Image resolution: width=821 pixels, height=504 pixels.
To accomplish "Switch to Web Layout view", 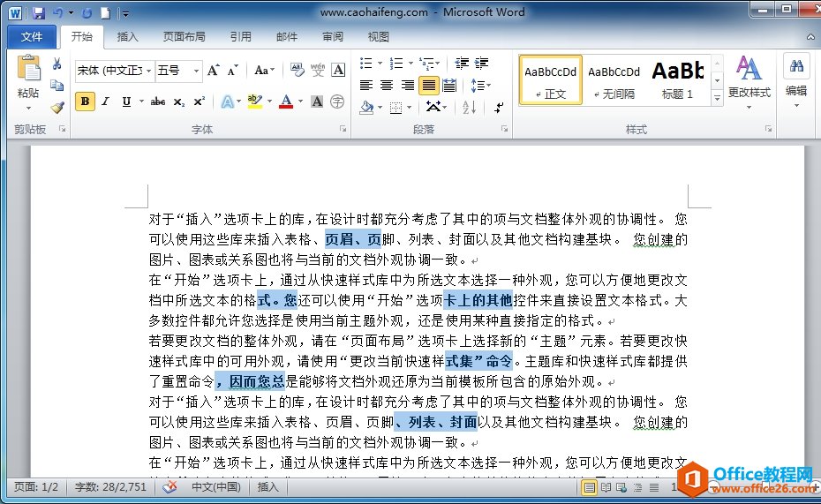I will point(621,488).
